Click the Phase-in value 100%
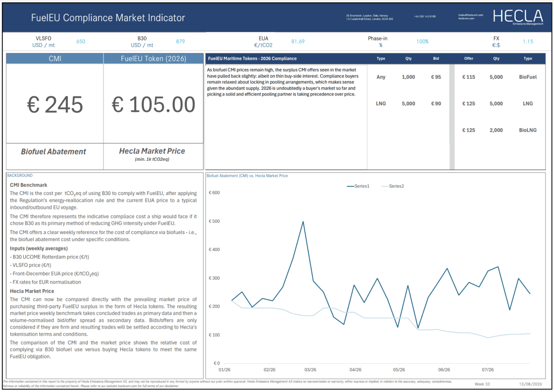The image size is (554, 392). pos(422,41)
